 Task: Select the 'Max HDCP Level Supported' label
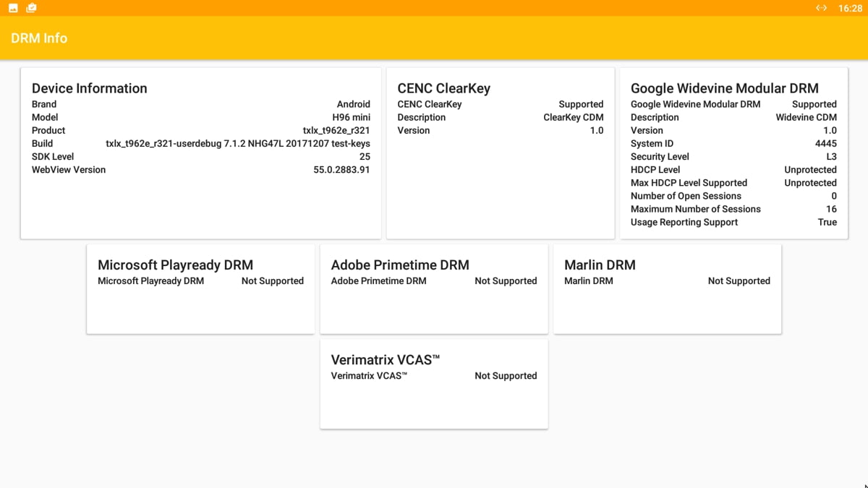click(x=689, y=182)
